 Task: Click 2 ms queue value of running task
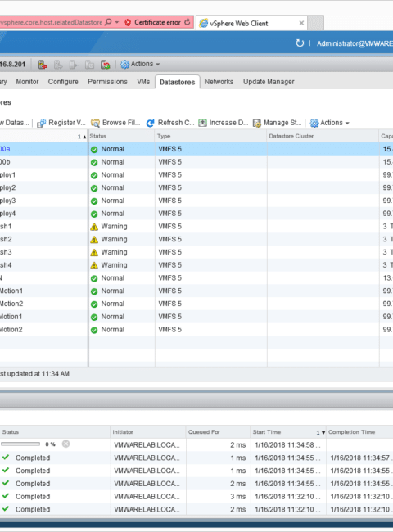(x=237, y=444)
